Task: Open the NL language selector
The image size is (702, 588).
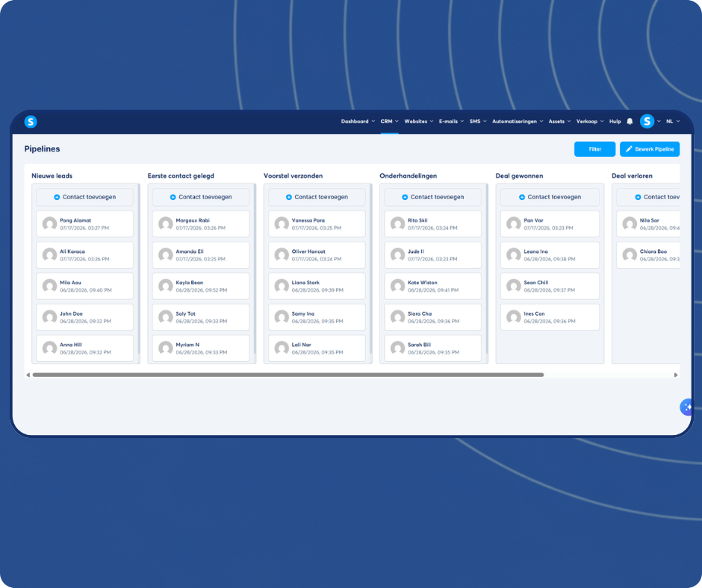Action: [672, 122]
